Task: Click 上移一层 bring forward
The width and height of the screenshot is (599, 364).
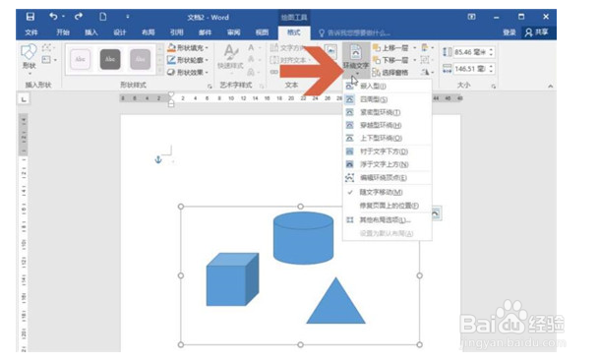Action: pyautogui.click(x=391, y=48)
